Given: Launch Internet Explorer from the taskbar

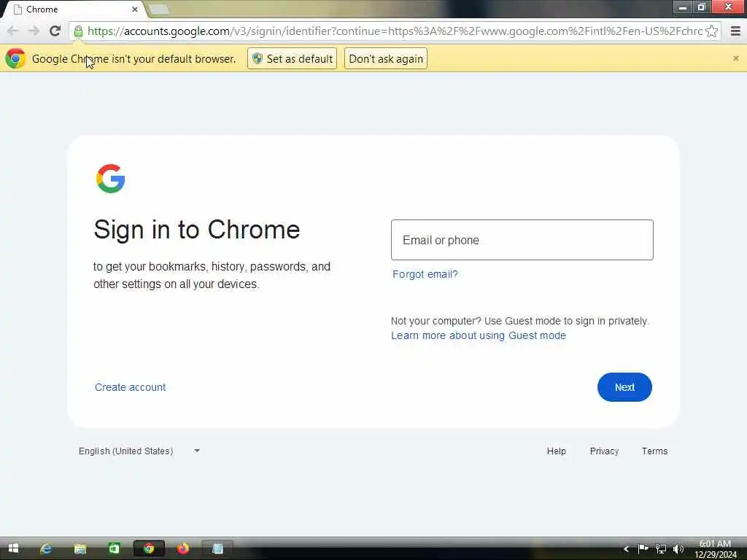Looking at the screenshot, I should pos(46,548).
